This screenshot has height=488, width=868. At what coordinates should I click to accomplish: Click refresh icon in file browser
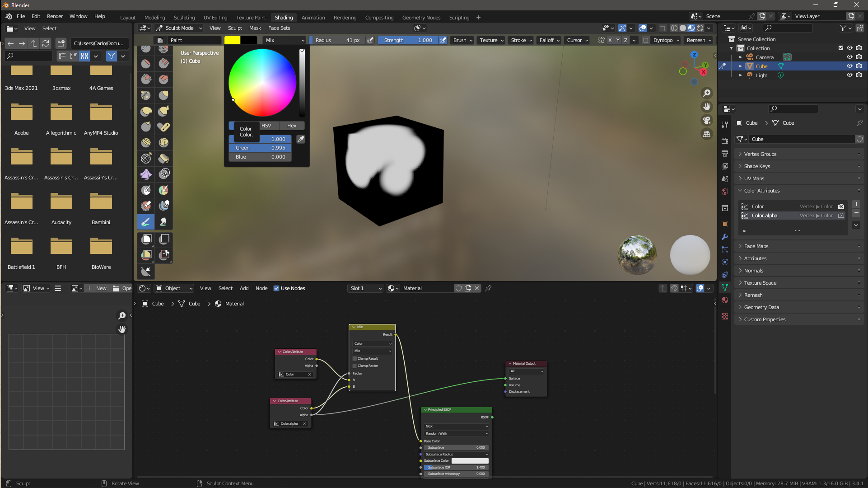tap(46, 43)
